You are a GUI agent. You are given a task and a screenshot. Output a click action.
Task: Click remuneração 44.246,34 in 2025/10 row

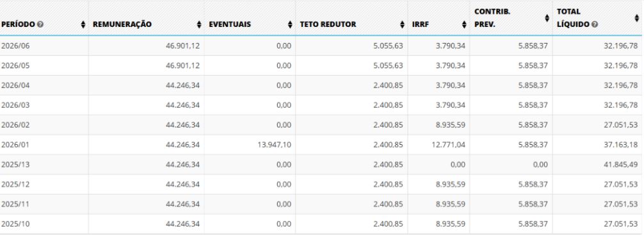[183, 224]
